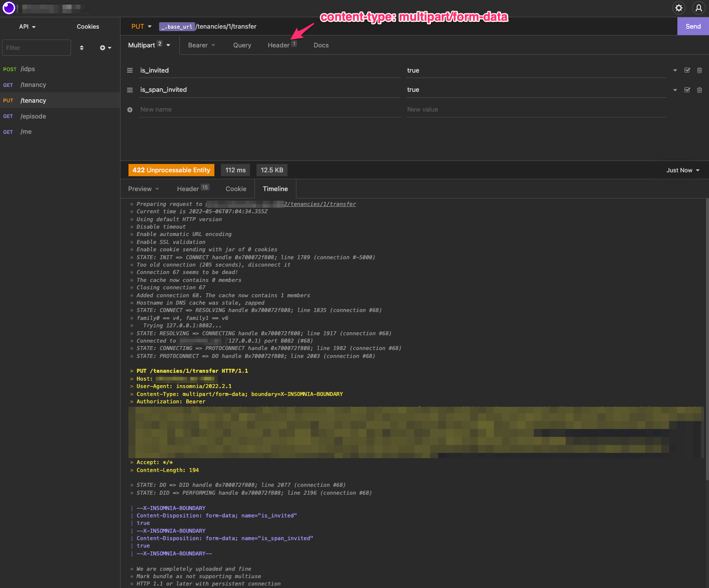Click the 'User-Agent: insomnia/2022.2.1' line
Viewport: 709px width, 588px height.
coord(184,387)
